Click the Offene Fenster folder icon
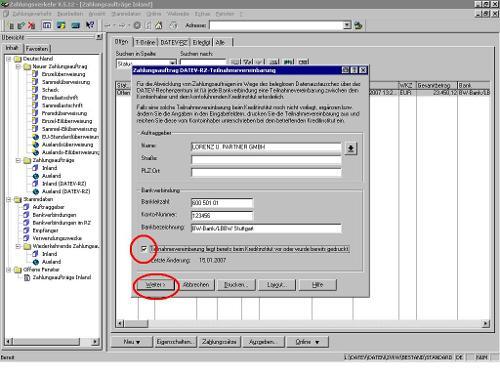Image resolution: width=500 pixels, height=375 pixels. point(18,270)
